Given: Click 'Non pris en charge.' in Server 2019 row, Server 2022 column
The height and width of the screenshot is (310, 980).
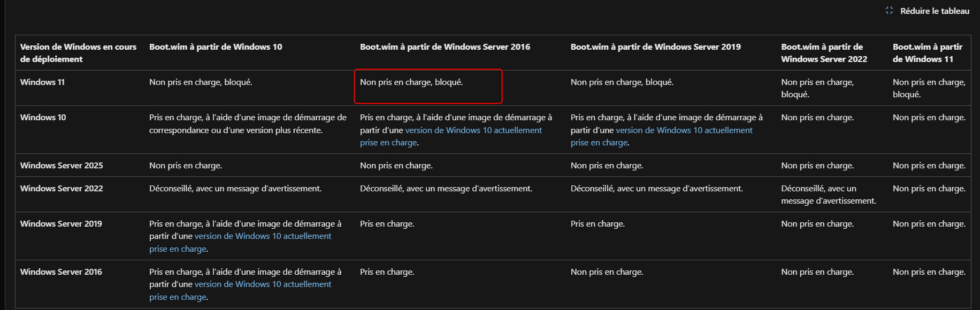Looking at the screenshot, I should 817,224.
